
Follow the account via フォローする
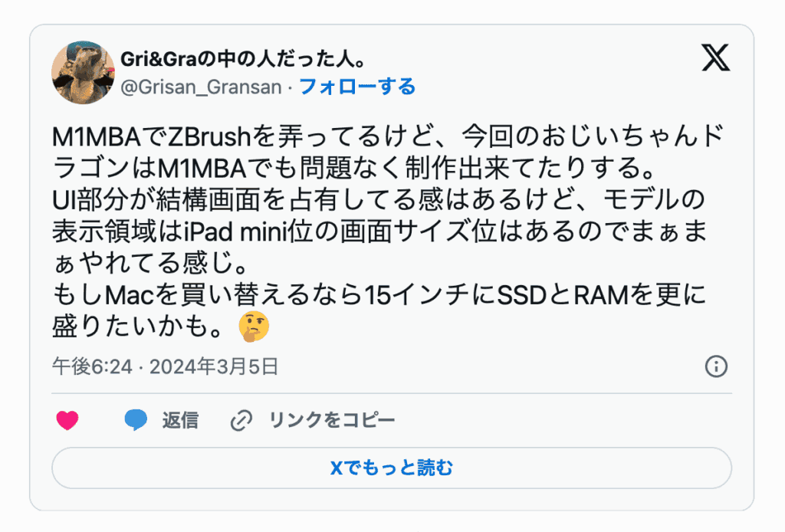pyautogui.click(x=357, y=87)
